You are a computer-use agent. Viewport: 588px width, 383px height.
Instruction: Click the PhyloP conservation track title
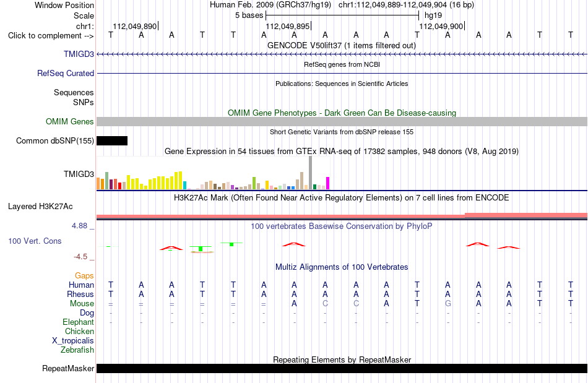click(x=342, y=226)
